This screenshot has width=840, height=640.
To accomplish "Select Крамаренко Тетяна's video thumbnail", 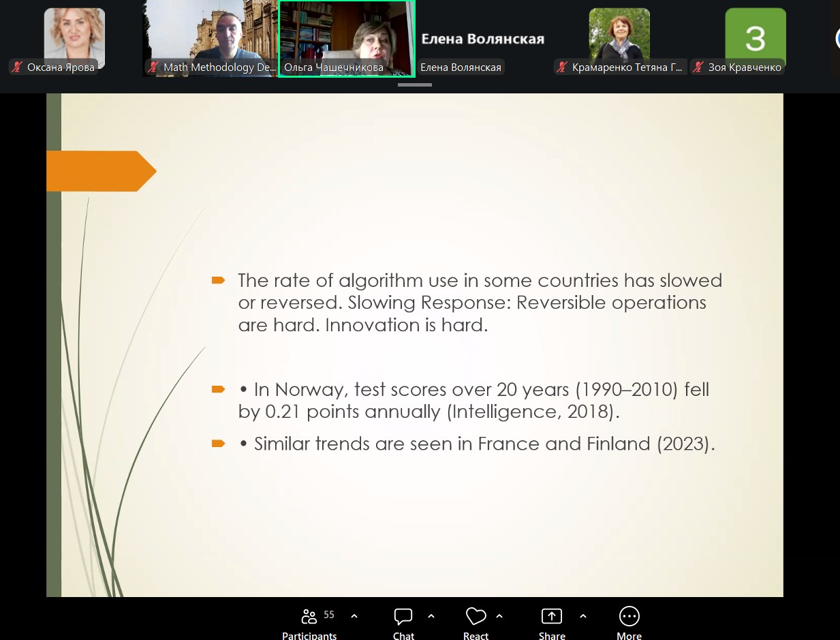I will coord(619,34).
